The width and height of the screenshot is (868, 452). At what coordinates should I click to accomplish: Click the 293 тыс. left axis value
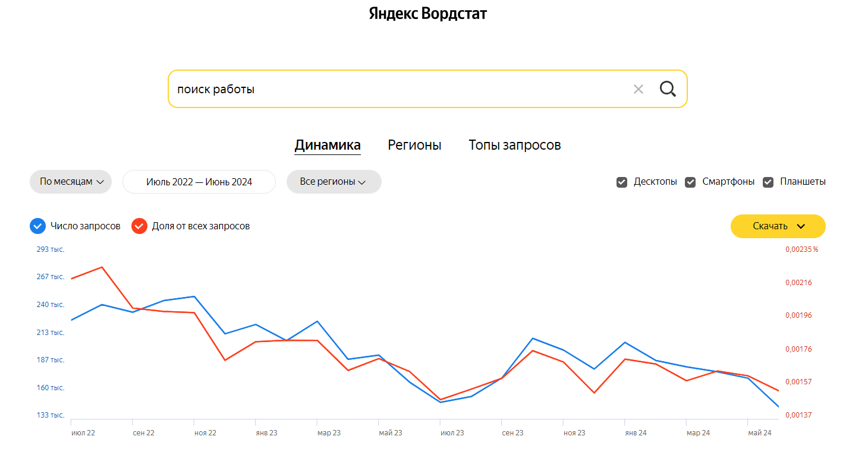[x=51, y=249]
